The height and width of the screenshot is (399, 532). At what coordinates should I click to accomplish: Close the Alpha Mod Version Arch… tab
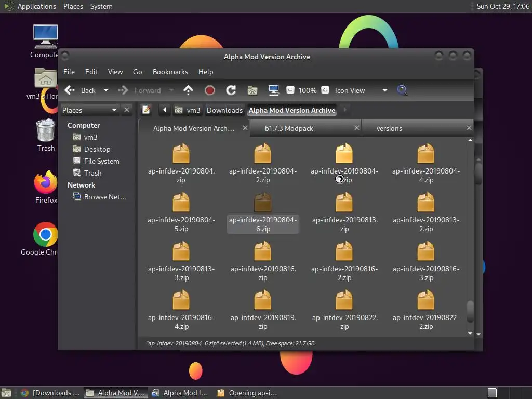click(245, 128)
